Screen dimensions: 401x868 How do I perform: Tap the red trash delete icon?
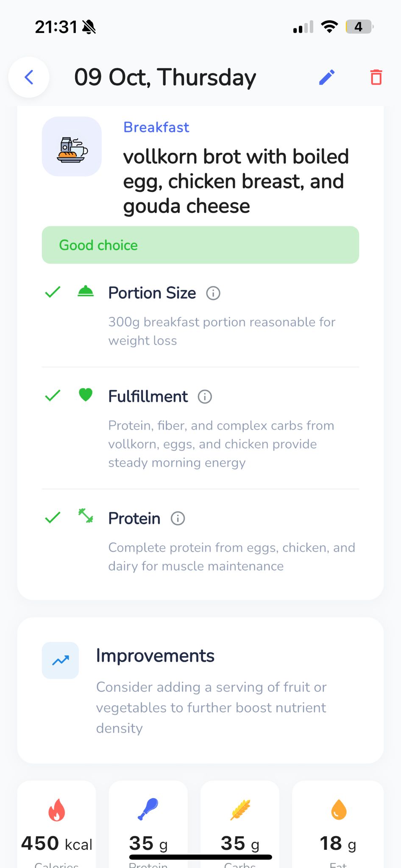tap(376, 77)
